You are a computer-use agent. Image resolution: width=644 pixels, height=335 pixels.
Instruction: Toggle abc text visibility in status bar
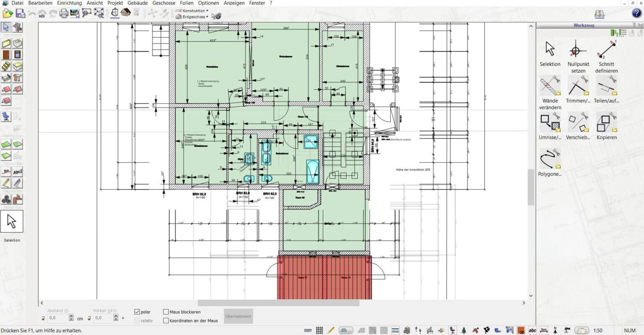tap(532, 330)
